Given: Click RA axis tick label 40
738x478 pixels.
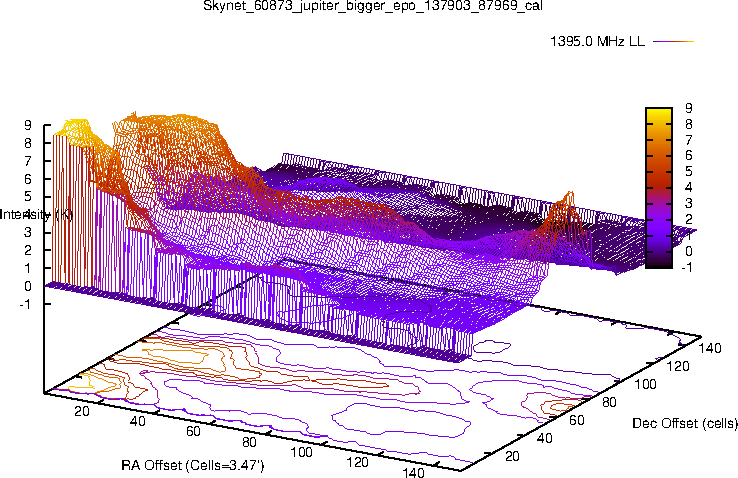Looking at the screenshot, I should [137, 421].
